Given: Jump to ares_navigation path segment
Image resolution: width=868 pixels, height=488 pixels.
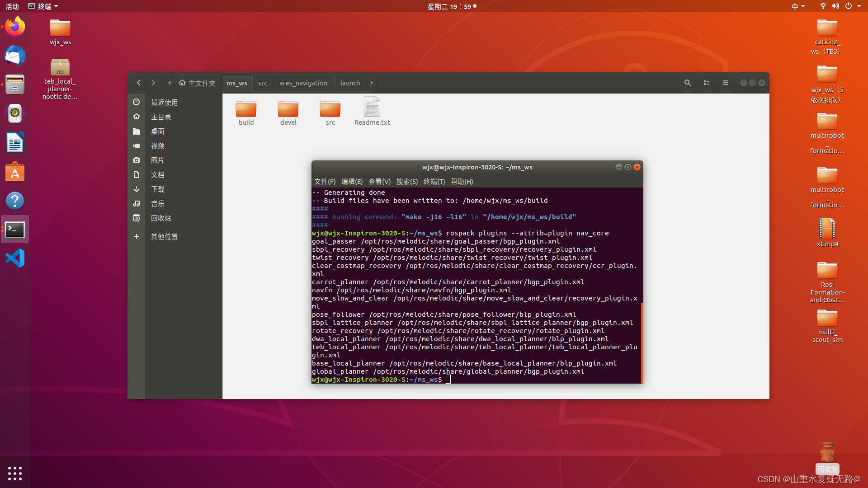Looking at the screenshot, I should (x=303, y=83).
